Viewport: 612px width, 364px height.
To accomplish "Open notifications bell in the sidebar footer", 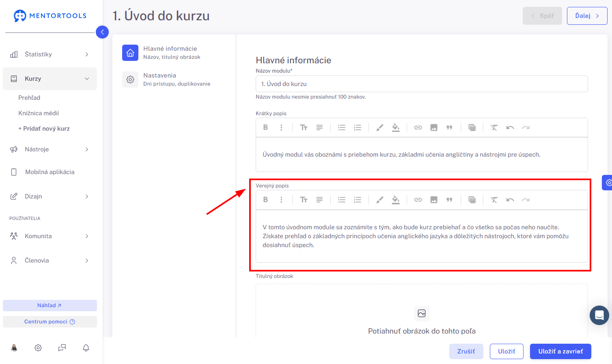I will pyautogui.click(x=86, y=348).
